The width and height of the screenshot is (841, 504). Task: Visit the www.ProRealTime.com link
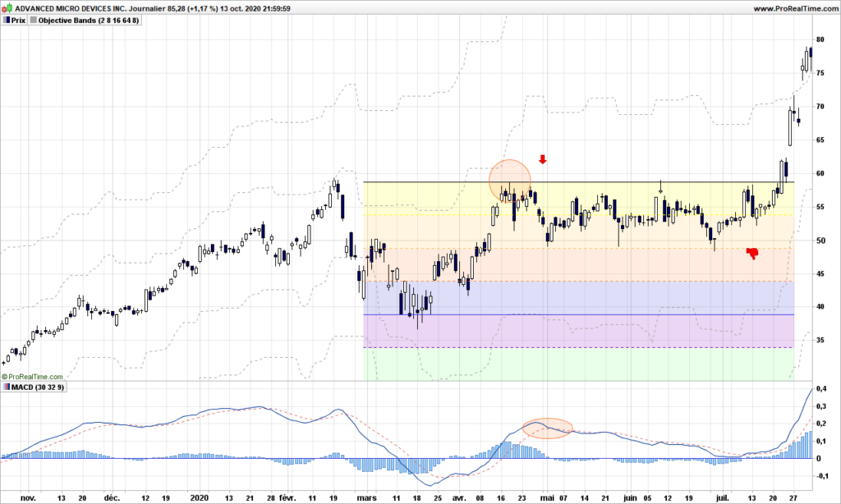coord(795,8)
